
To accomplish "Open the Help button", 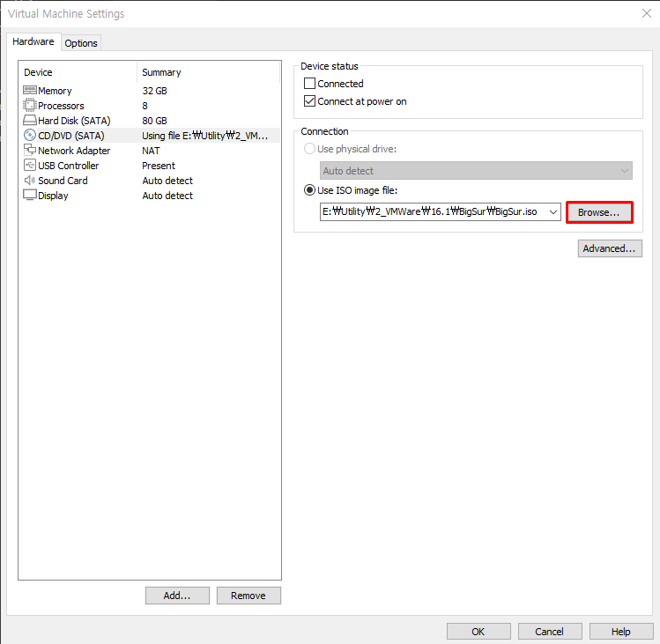I will (621, 632).
